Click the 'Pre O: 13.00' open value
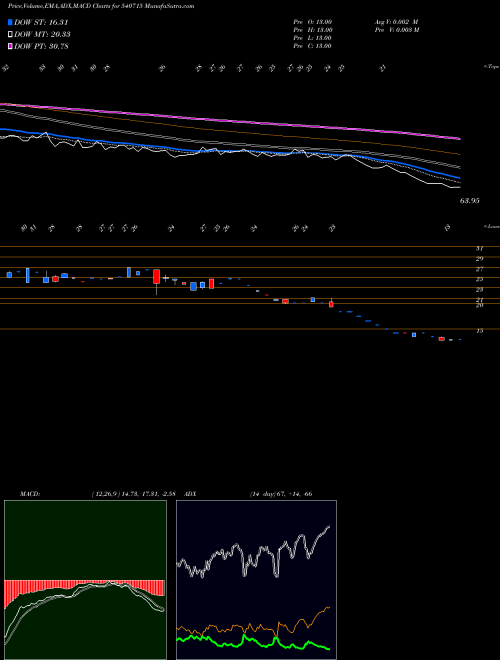This screenshot has width=500, height=660. click(x=313, y=22)
